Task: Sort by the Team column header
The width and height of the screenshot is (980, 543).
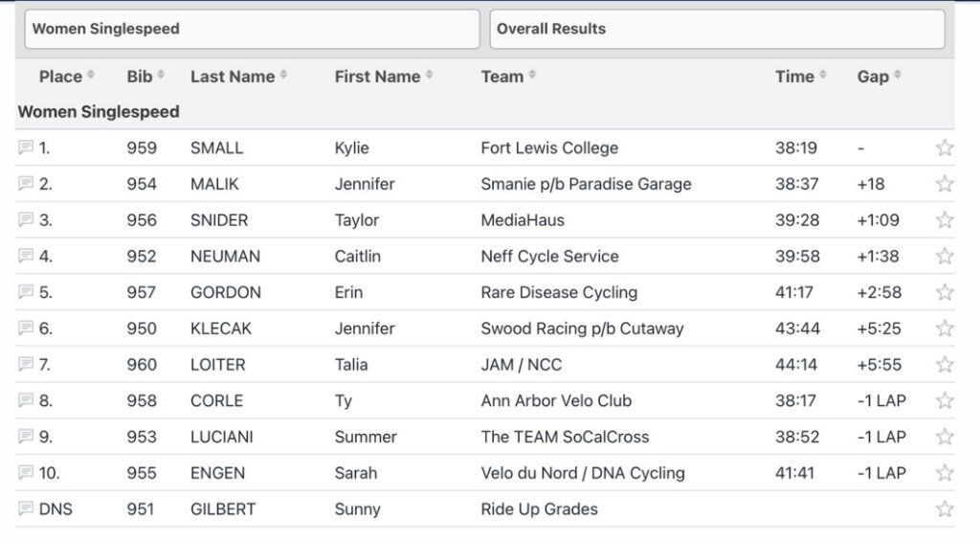Action: tap(508, 77)
